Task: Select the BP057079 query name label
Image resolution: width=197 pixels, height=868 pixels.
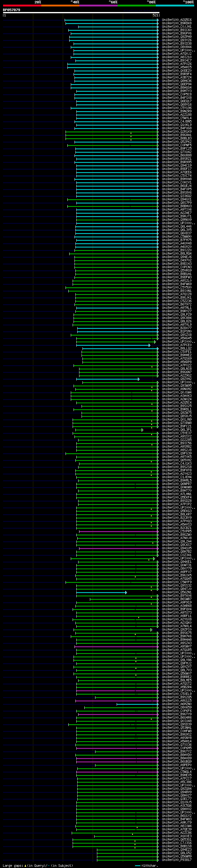Action: pos(11,10)
